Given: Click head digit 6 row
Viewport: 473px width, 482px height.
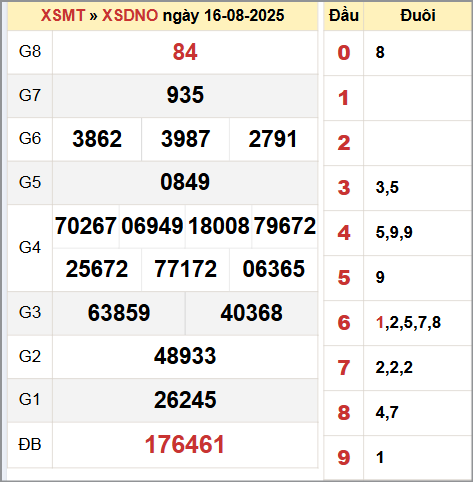Looking at the screenshot, I should tap(398, 323).
